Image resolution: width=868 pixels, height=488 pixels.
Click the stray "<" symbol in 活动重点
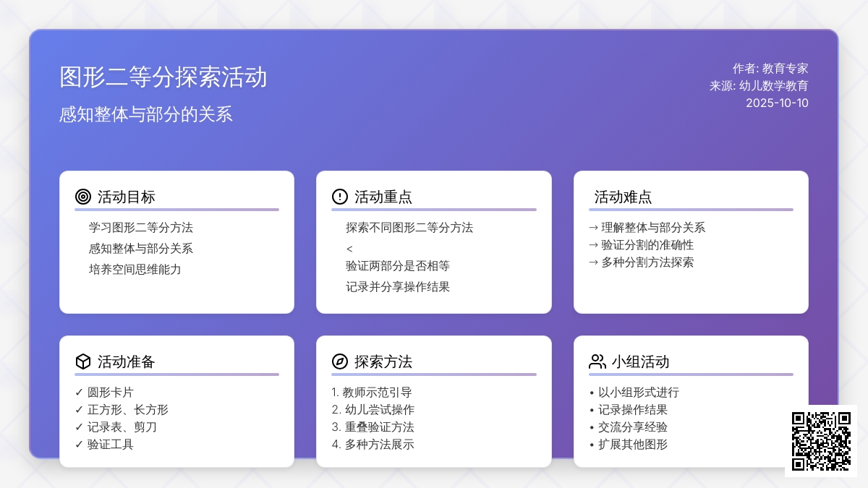click(349, 249)
